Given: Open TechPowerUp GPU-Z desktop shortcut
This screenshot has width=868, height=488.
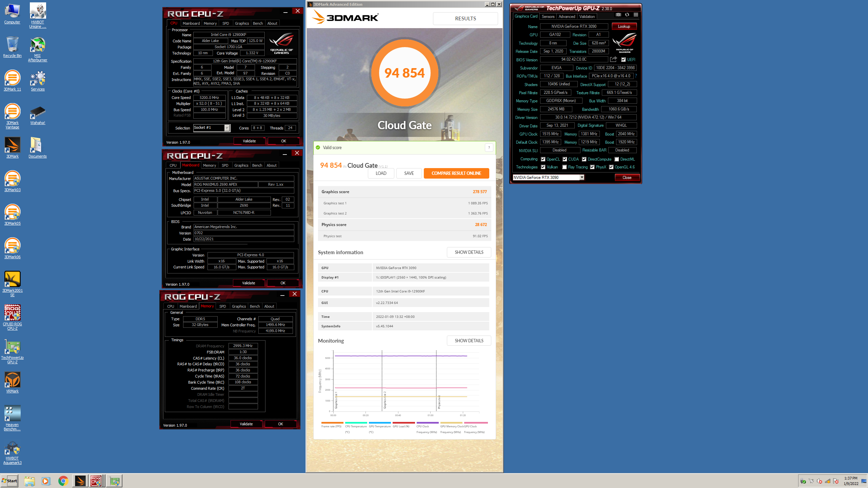Looking at the screenshot, I should 12,351.
